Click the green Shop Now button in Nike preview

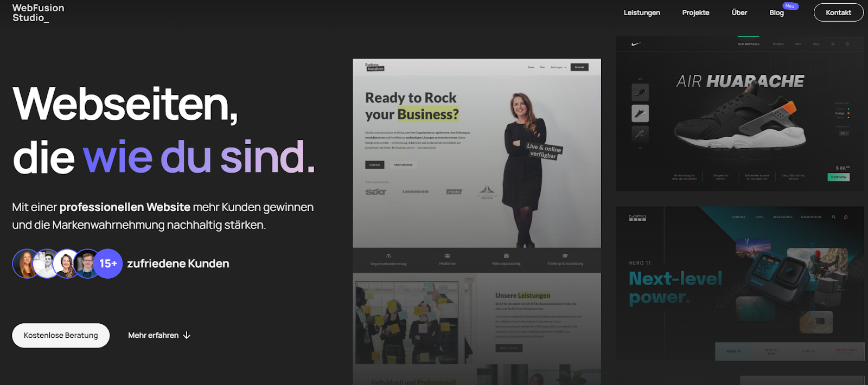(839, 177)
